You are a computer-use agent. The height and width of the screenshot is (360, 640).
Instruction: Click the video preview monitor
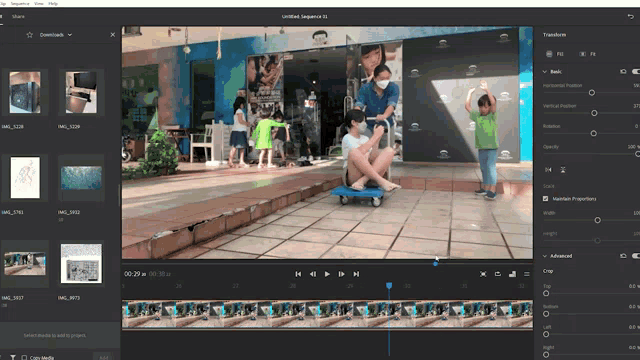click(327, 142)
